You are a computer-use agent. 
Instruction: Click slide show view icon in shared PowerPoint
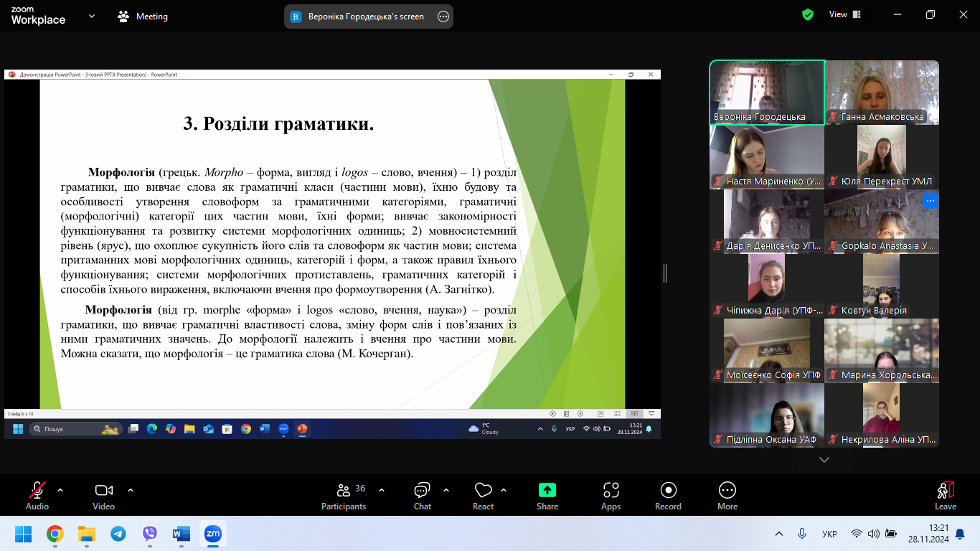pyautogui.click(x=651, y=414)
